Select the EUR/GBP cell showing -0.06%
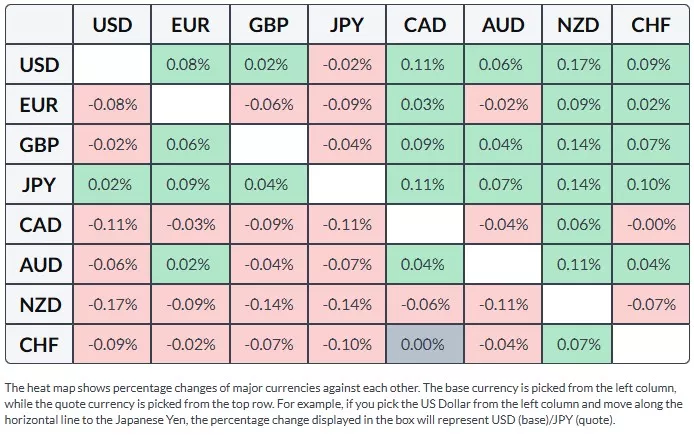694x435 pixels. (x=268, y=104)
